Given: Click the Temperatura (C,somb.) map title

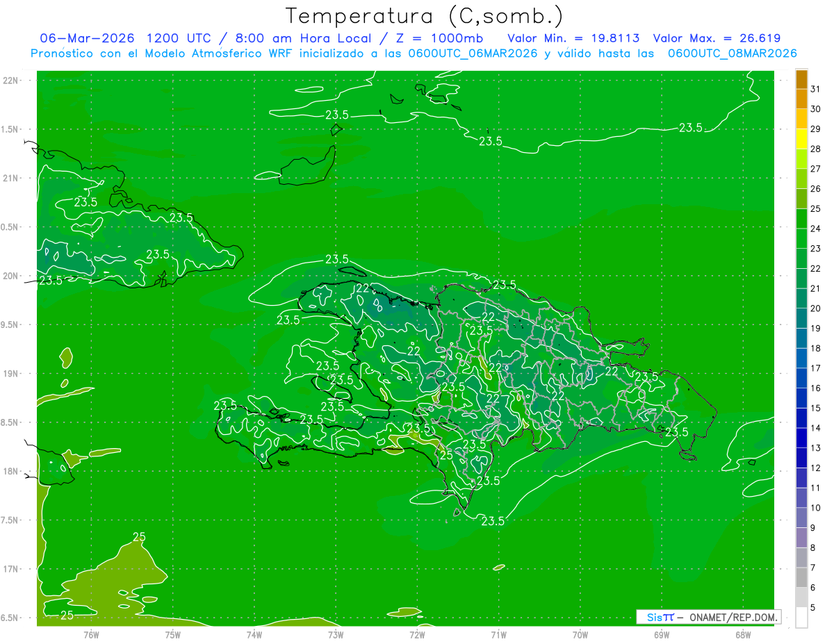Looking at the screenshot, I should 424,15.
